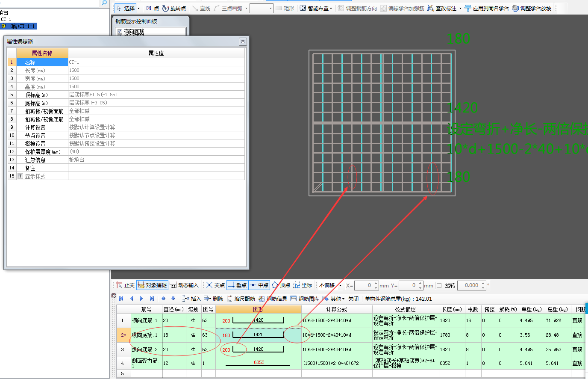The height and width of the screenshot is (379, 588).
Task: Click the 属性名称 column header
Action: pyautogui.click(x=42, y=53)
